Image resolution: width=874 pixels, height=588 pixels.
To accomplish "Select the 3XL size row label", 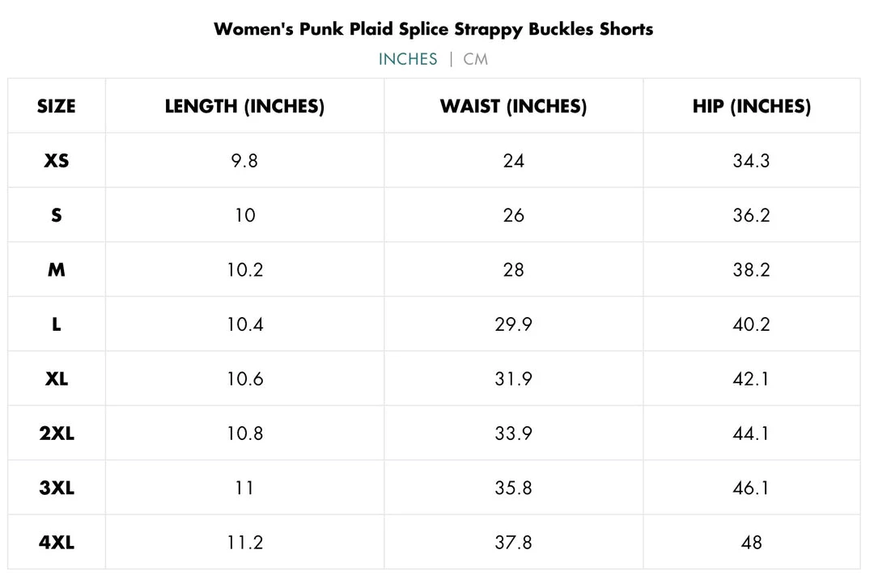I will pyautogui.click(x=57, y=488).
